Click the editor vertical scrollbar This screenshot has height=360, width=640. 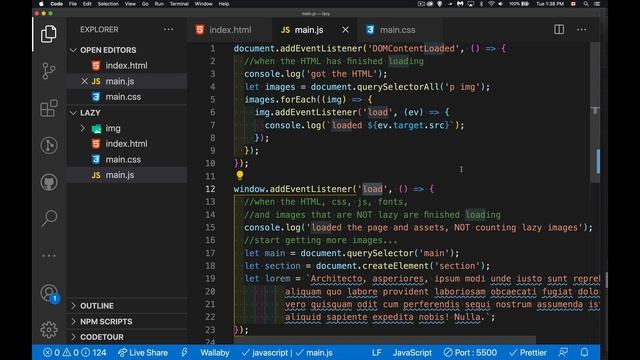tap(596, 113)
